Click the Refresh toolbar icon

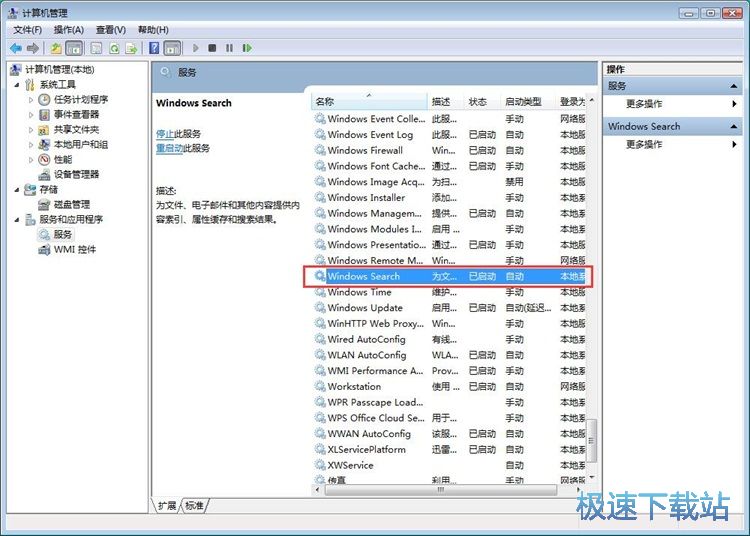(114, 48)
